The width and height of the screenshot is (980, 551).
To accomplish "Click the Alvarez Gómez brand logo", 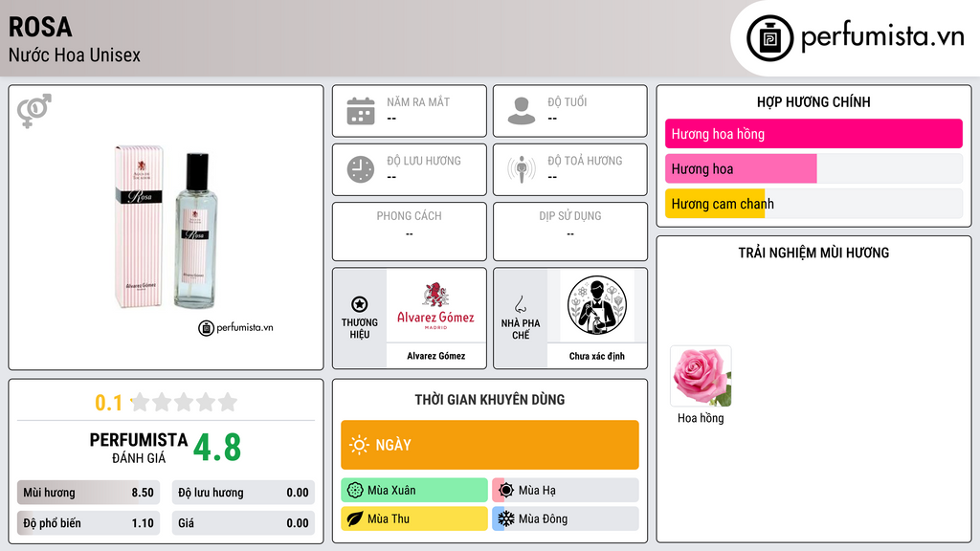I will coord(435,305).
